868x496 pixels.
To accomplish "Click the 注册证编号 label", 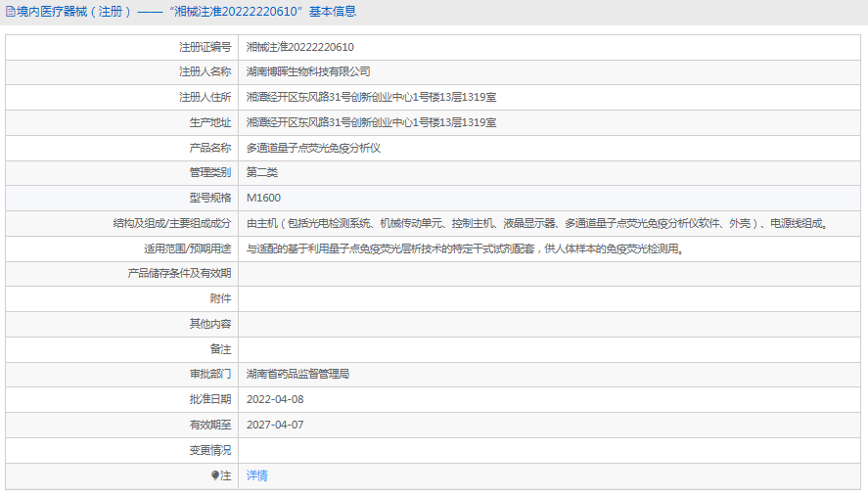I will tap(205, 47).
